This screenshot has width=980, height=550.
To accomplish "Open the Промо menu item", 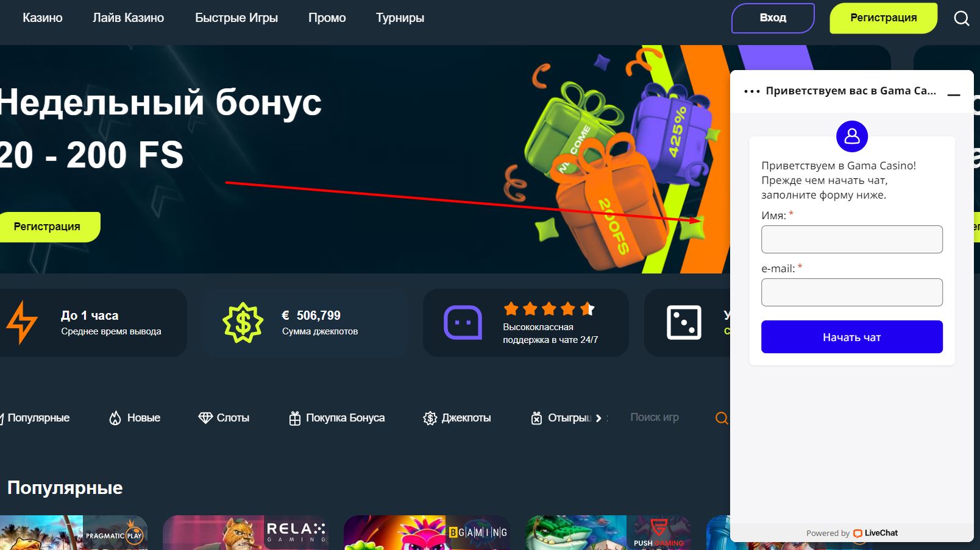I will click(327, 18).
